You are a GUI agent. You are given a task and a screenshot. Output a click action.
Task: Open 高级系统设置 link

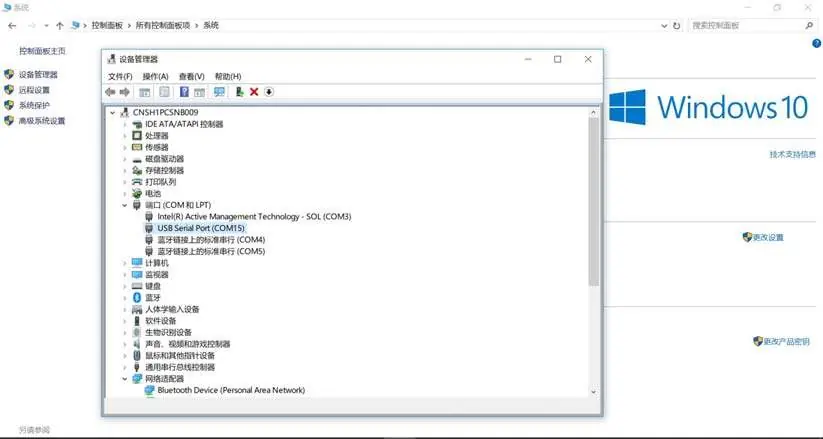[x=42, y=121]
